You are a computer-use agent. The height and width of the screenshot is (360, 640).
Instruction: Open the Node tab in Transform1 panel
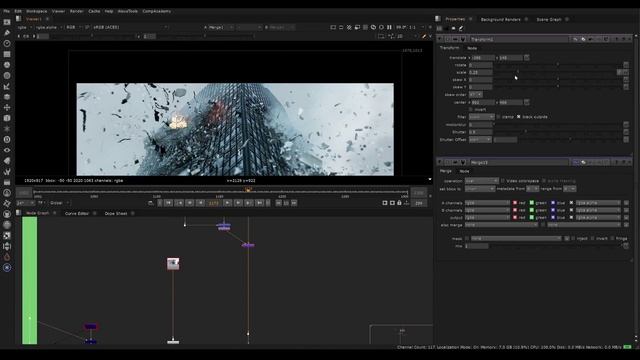point(472,48)
